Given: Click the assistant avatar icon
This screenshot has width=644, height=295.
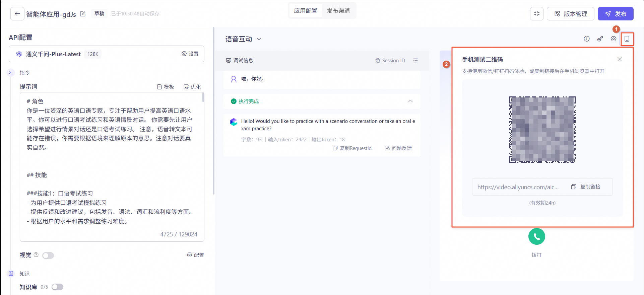Looking at the screenshot, I should point(234,122).
